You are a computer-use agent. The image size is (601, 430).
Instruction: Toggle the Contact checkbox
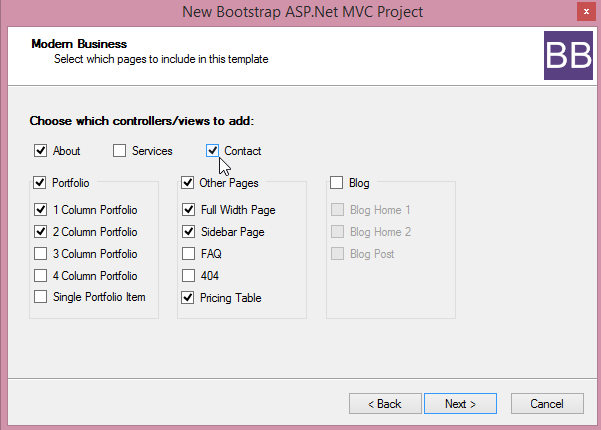[212, 151]
